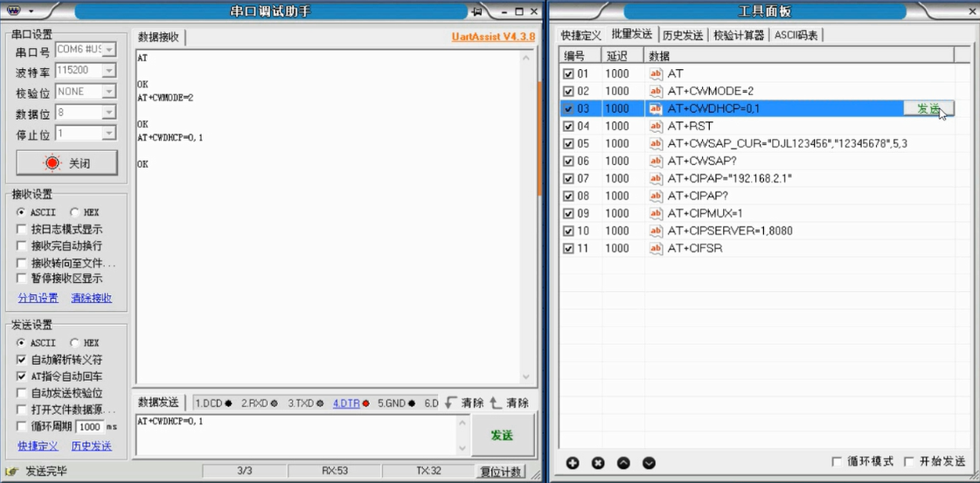980x483 pixels.
Task: Click the ab icon of AT+CIPAP="192.168.2.1" row
Action: [656, 178]
